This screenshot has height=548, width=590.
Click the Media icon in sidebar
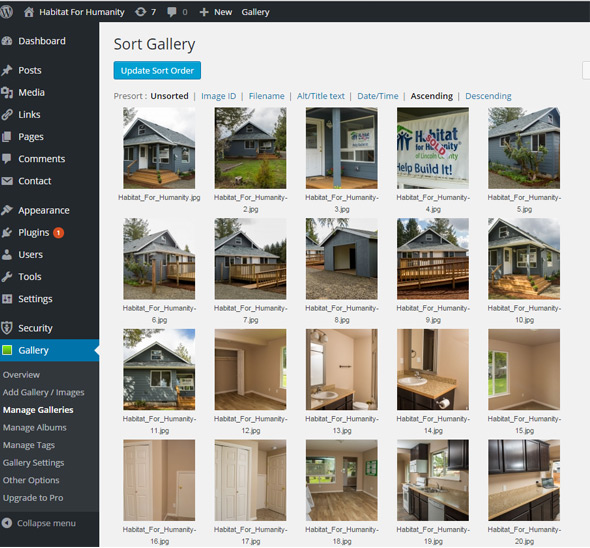(7, 93)
